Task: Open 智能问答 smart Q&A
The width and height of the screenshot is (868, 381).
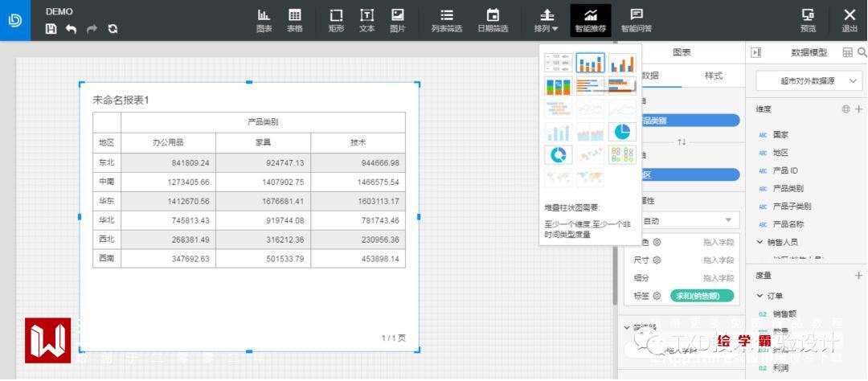Action: (637, 20)
